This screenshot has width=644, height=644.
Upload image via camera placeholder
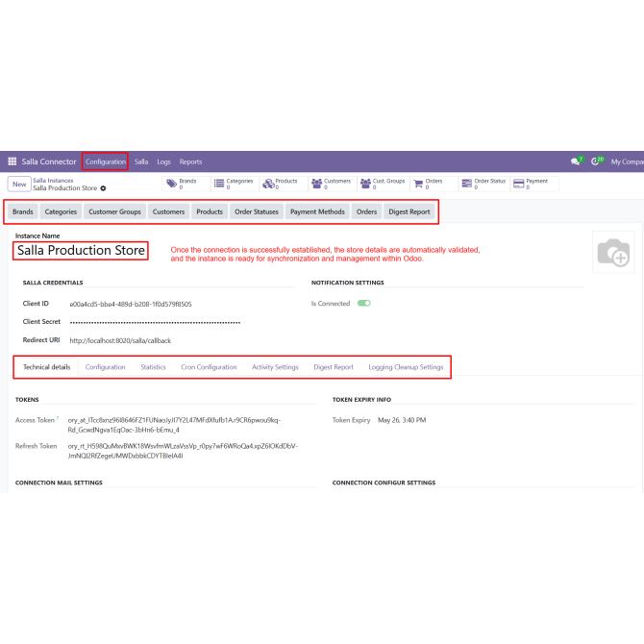(613, 252)
